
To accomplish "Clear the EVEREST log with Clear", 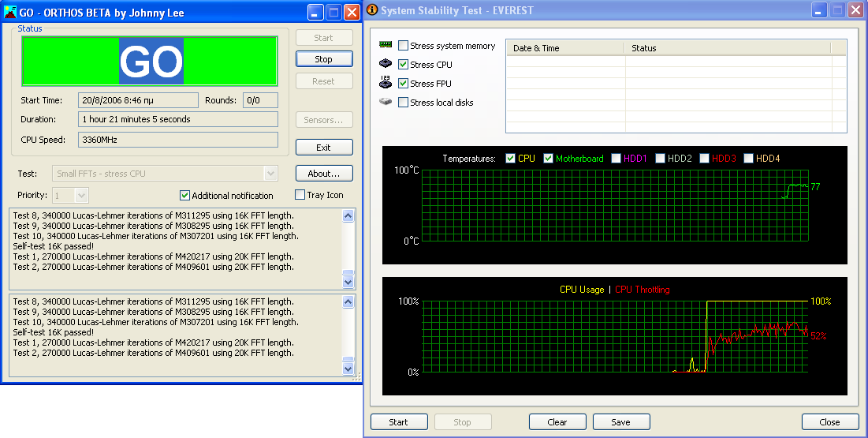I will click(x=557, y=422).
